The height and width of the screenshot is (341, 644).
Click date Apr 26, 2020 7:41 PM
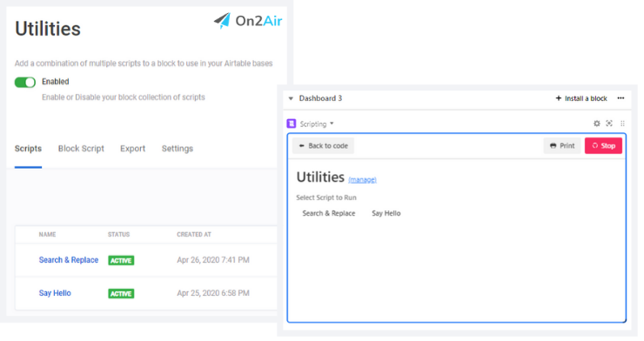213,260
